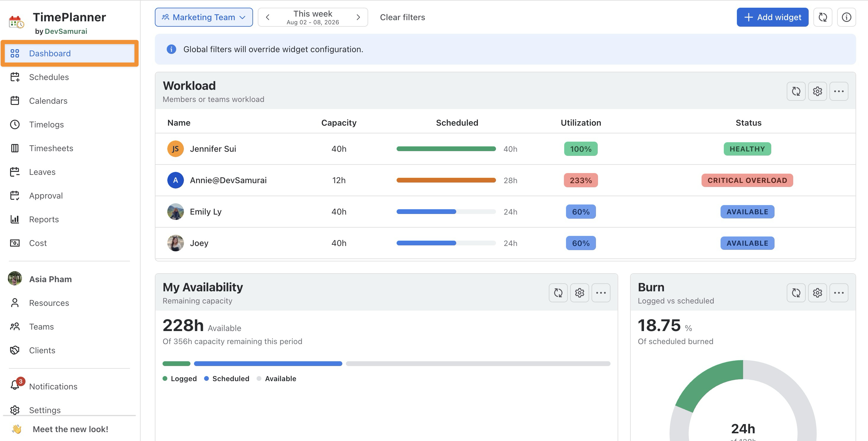868x441 pixels.
Task: Click Emily Ly's profile photo
Action: tap(176, 211)
